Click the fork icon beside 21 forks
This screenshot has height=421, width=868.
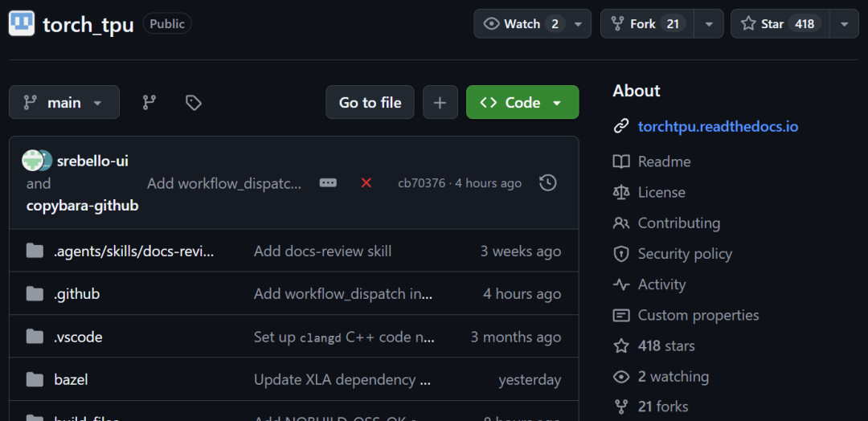[621, 407]
